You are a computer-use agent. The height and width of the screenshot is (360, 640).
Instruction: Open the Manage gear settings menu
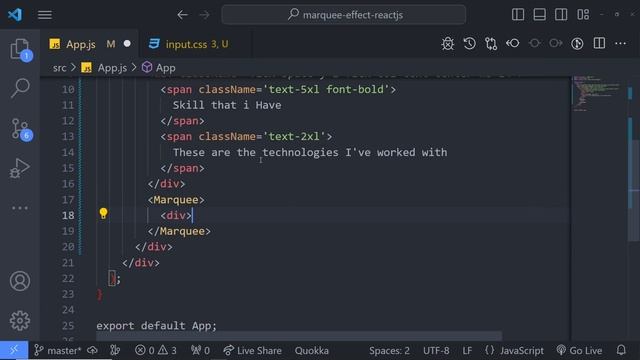point(20,320)
